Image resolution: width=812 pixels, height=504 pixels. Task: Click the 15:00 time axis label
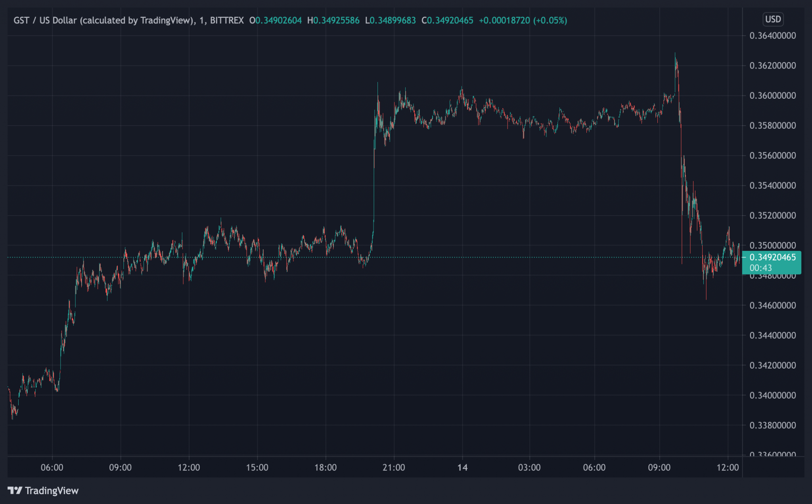point(257,468)
